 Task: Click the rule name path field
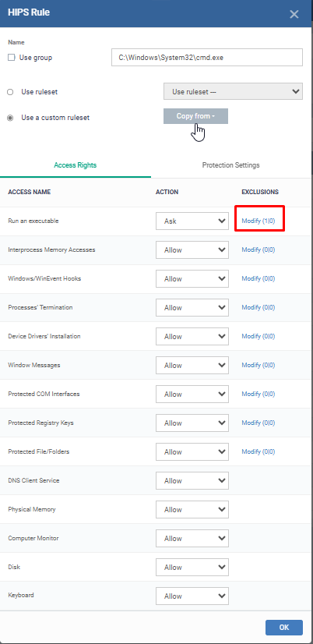tap(207, 58)
